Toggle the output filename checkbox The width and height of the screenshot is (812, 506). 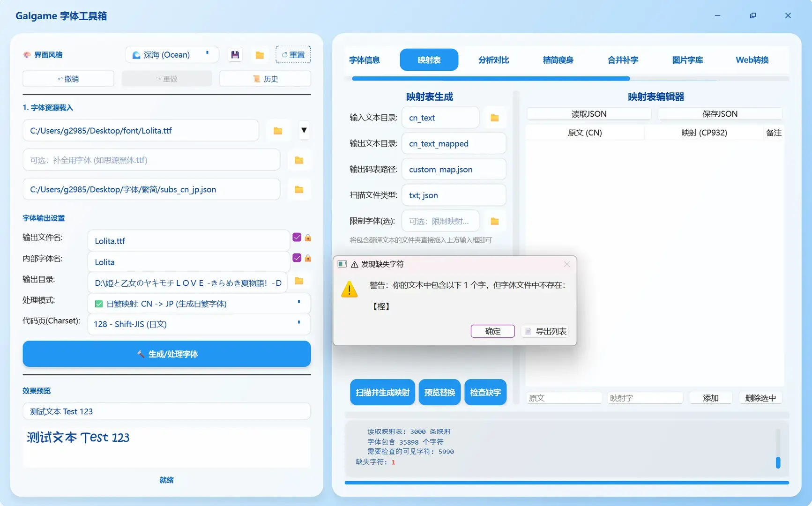[297, 237]
